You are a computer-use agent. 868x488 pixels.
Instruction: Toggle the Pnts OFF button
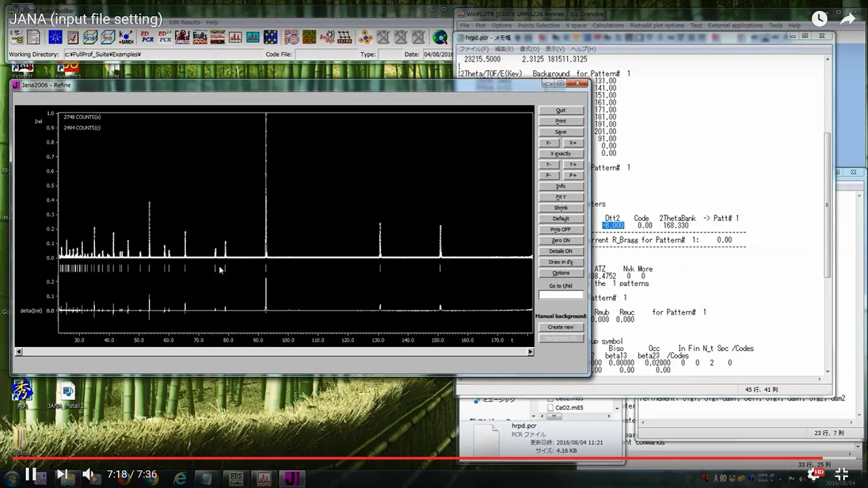click(x=561, y=230)
